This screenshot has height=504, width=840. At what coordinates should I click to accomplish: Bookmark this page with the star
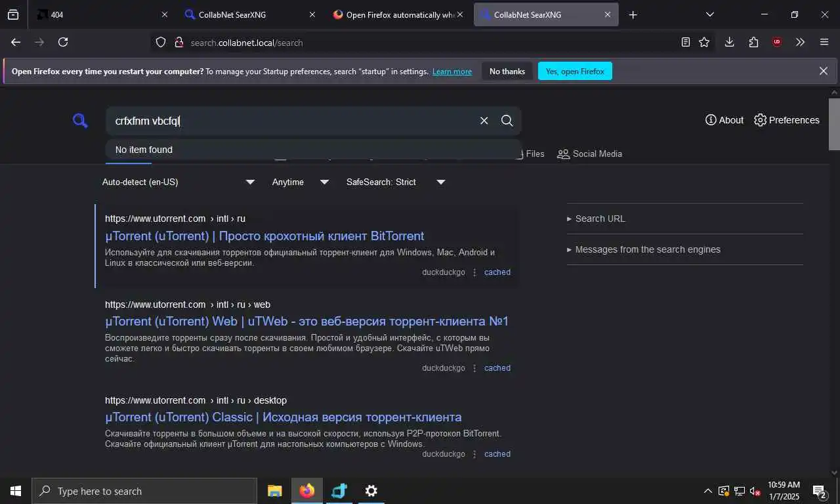coord(704,42)
